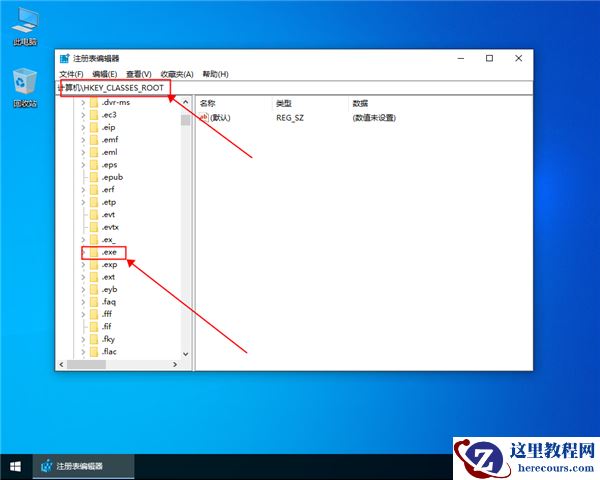Click the horizontal scroll right arrow

(x=175, y=364)
